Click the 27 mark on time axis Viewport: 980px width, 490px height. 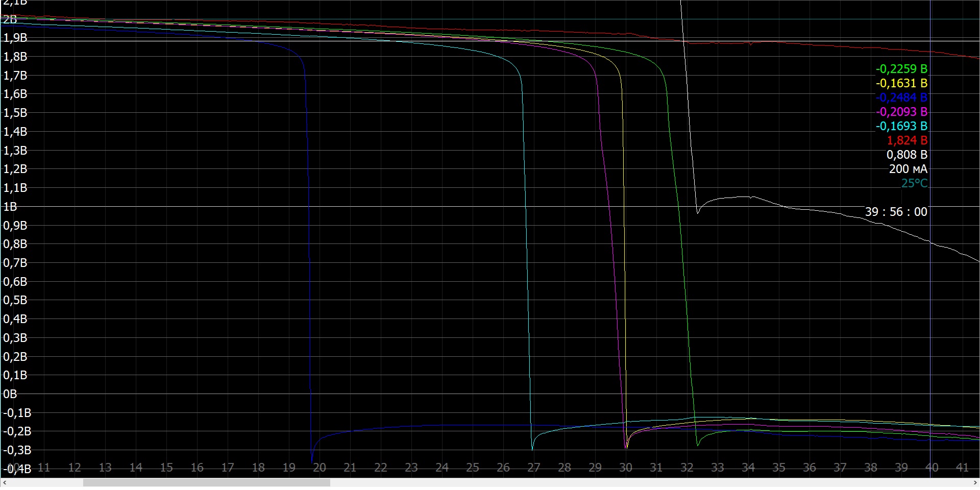(x=534, y=468)
